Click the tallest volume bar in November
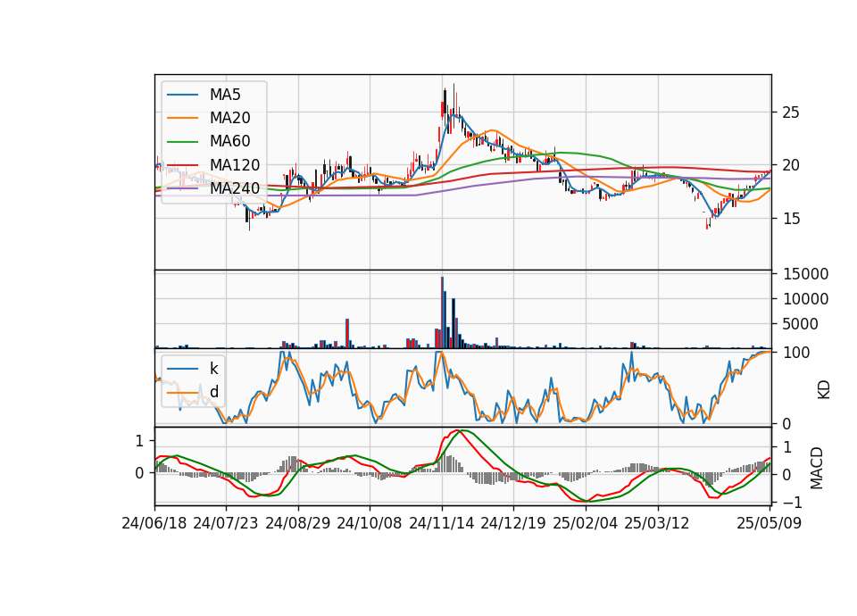Viewport: 857px width, 616px height. click(442, 312)
